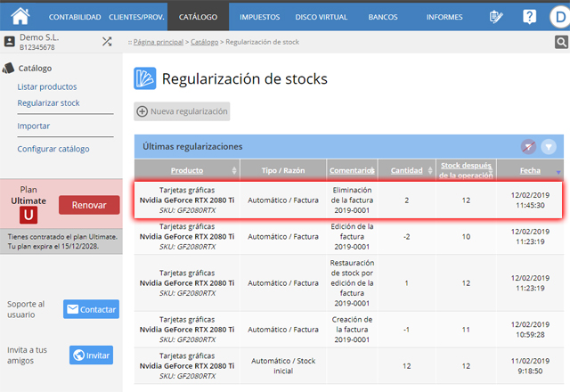Switch company using the shuffle arrows icon

pyautogui.click(x=107, y=41)
